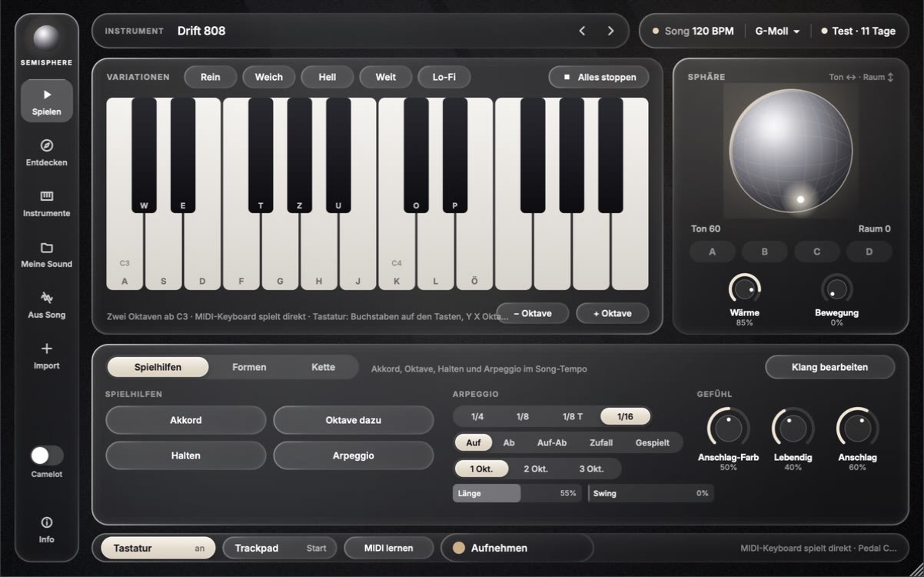
Task: Go to the next instrument
Action: 610,31
